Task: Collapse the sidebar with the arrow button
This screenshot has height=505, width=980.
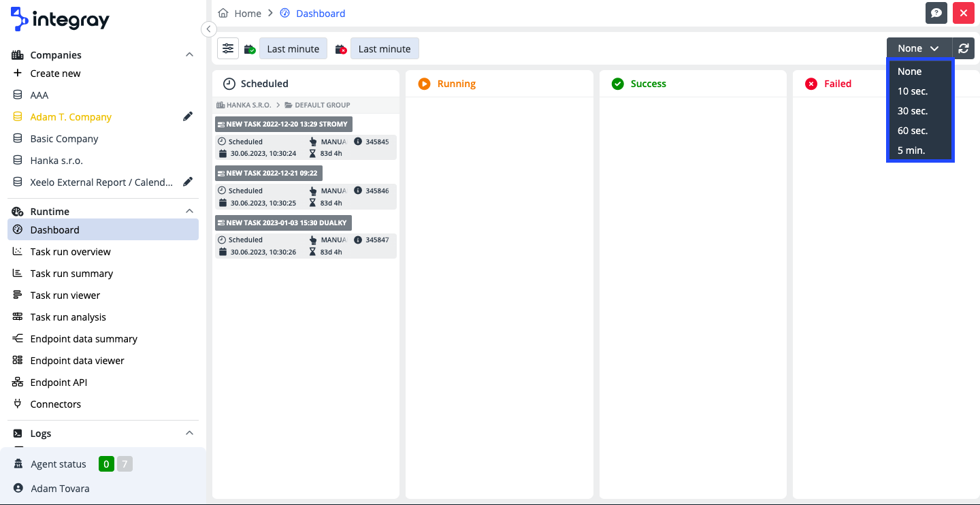Action: tap(209, 29)
